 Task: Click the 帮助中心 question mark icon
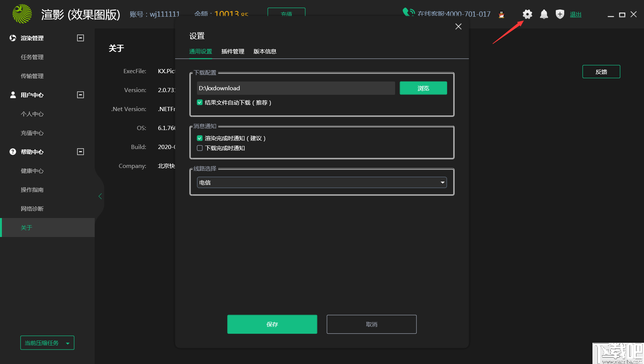point(13,152)
